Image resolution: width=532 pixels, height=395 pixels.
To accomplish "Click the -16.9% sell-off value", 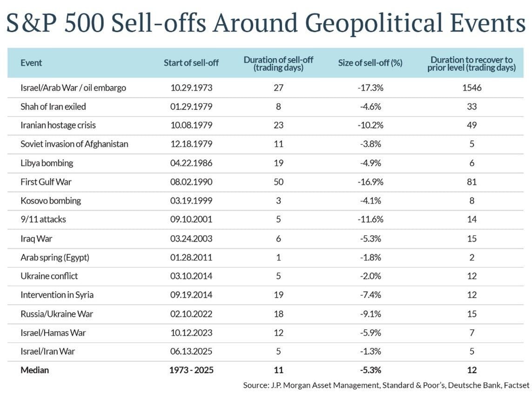I will [370, 182].
